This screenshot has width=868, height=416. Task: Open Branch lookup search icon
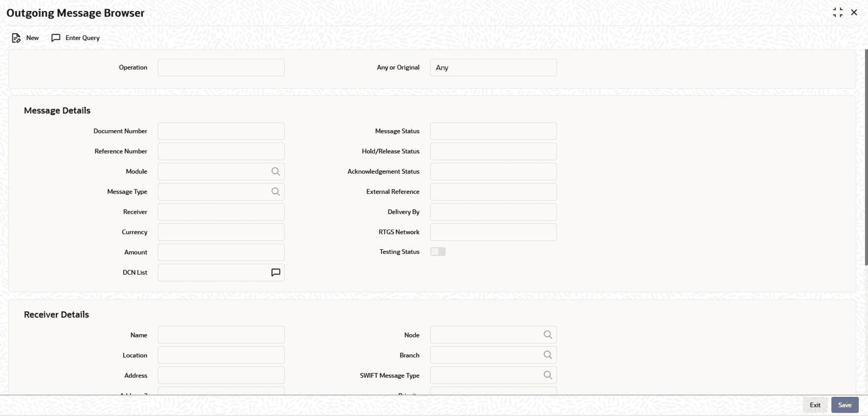[x=548, y=355]
